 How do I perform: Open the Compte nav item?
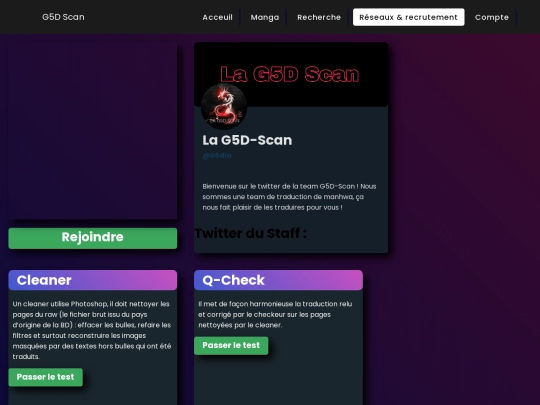[492, 17]
